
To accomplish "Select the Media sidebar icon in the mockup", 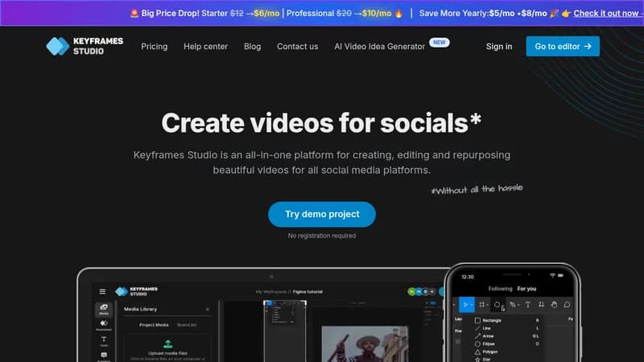I will [x=104, y=309].
